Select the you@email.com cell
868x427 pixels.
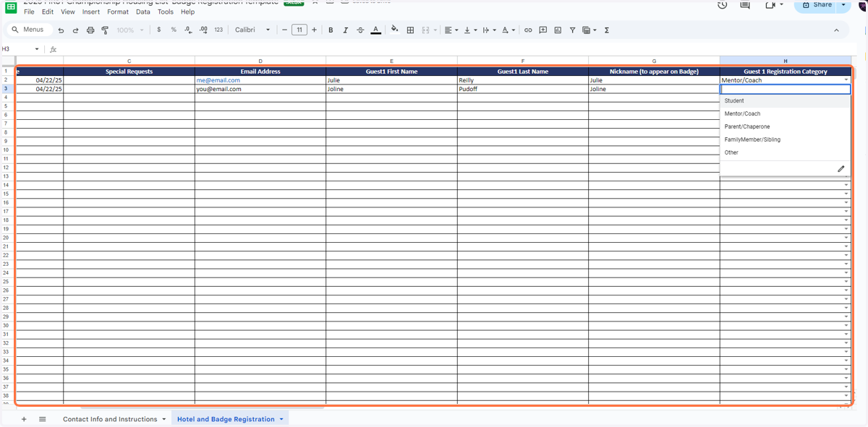260,90
